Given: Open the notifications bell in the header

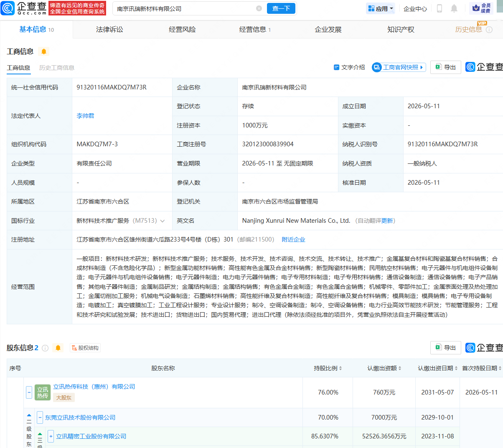Looking at the screenshot, I should (x=454, y=8).
